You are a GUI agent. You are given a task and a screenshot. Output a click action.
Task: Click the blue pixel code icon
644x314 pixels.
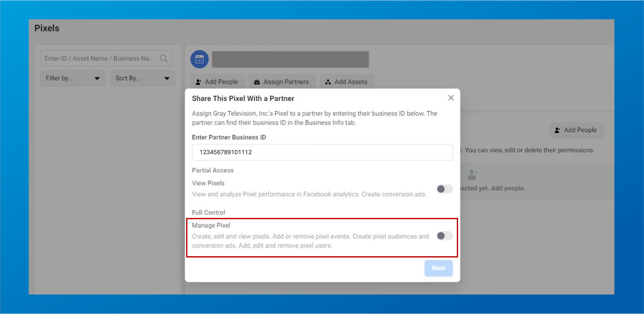coord(199,59)
